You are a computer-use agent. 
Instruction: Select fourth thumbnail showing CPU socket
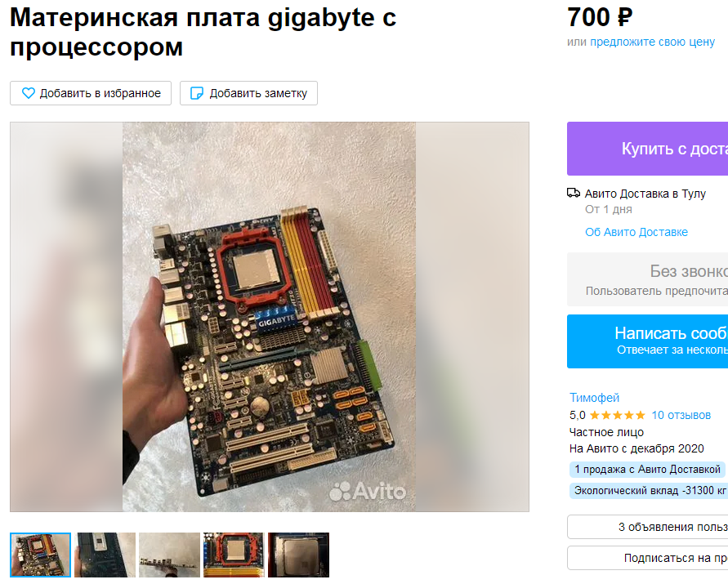point(234,555)
